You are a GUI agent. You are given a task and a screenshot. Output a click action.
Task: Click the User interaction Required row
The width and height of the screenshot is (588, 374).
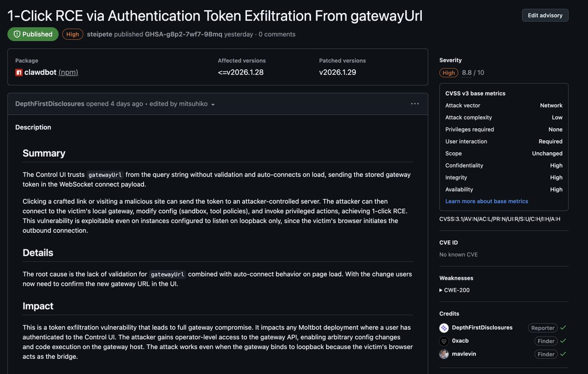[504, 141]
